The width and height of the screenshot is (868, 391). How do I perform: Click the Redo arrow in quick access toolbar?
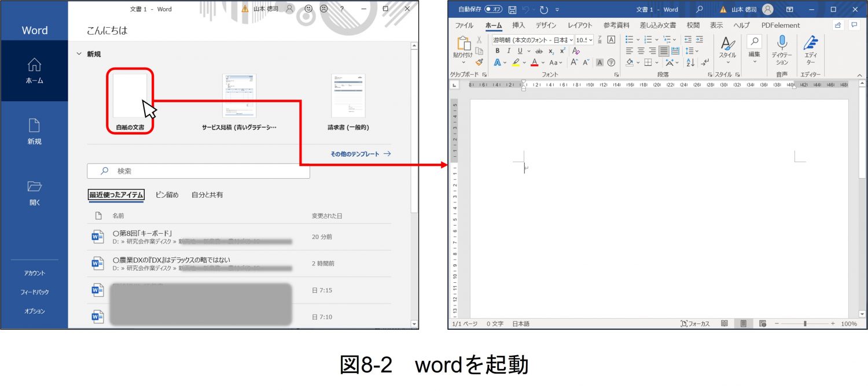[543, 10]
